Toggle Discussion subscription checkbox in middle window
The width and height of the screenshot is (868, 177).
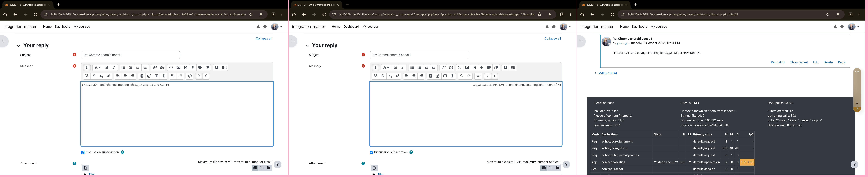(x=371, y=152)
